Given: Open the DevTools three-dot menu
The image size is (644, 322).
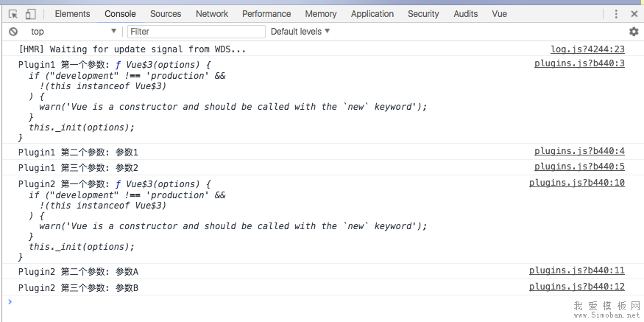Looking at the screenshot, I should pos(616,14).
